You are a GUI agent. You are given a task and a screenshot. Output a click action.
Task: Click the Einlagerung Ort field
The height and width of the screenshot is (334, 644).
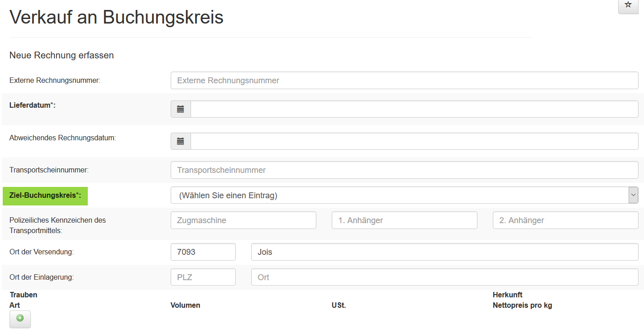point(444,277)
